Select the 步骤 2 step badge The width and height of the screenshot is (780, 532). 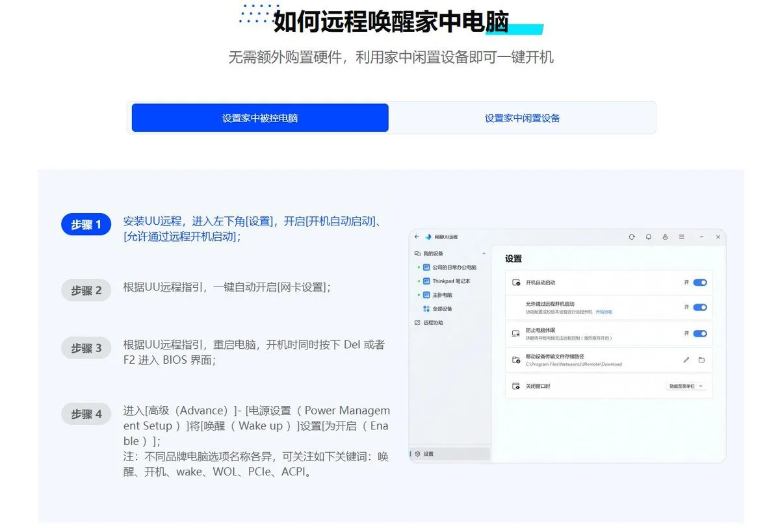click(86, 290)
